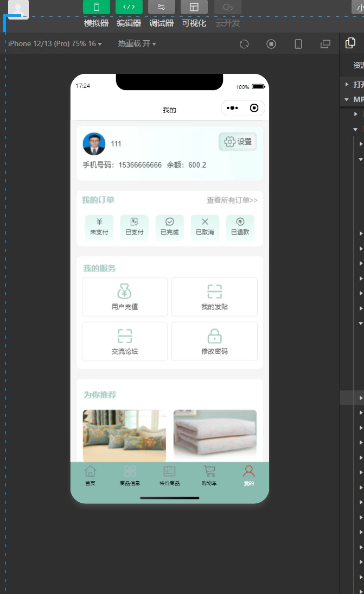The height and width of the screenshot is (594, 364).
Task: Click the user avatar in toolbar
Action: coord(18,9)
